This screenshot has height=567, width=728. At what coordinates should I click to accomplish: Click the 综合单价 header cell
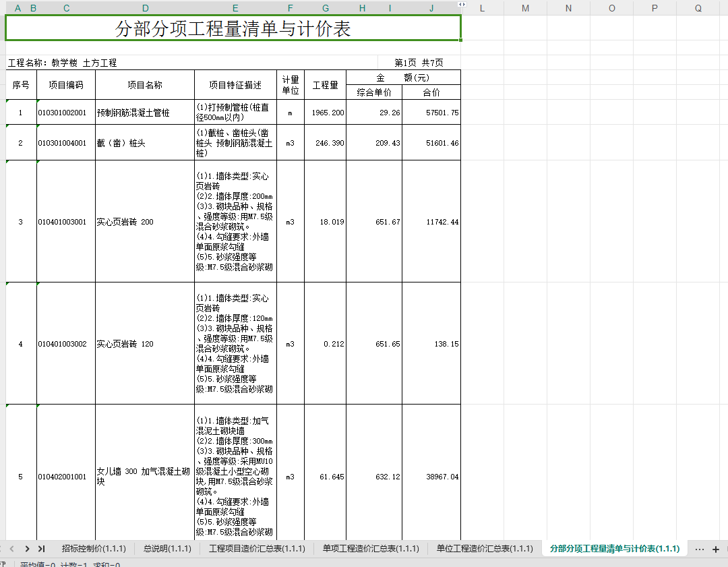[x=374, y=92]
